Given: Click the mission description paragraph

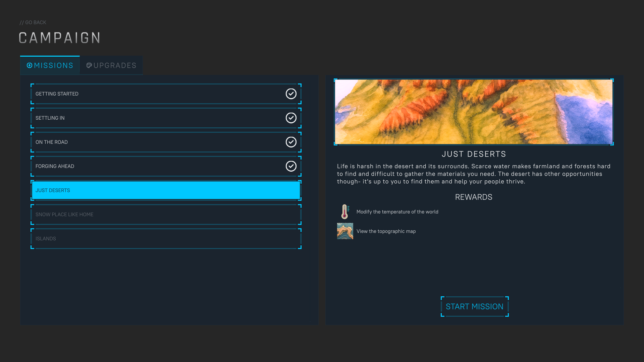Looking at the screenshot, I should 474,174.
